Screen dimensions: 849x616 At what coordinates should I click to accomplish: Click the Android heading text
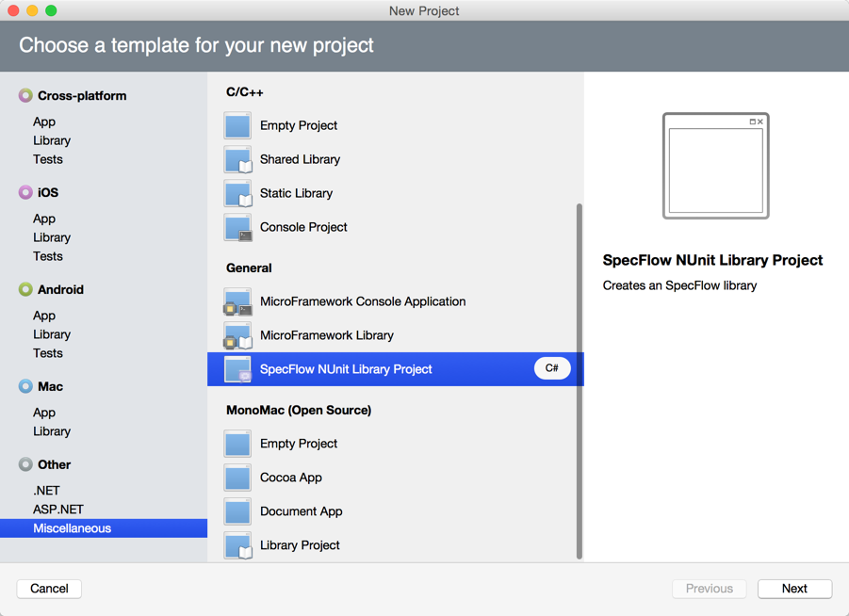(x=60, y=289)
